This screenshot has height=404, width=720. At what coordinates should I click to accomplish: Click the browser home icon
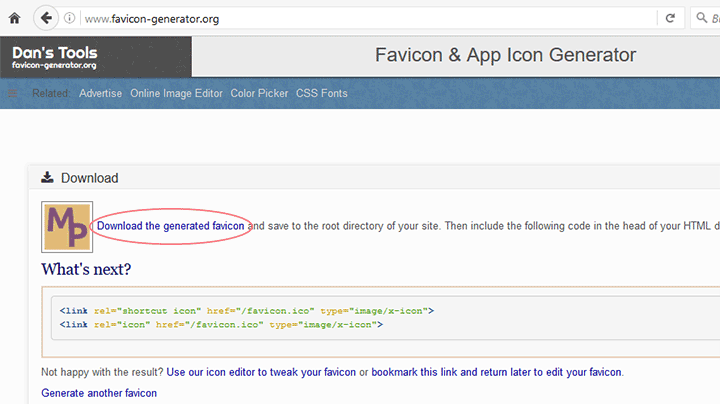click(14, 18)
